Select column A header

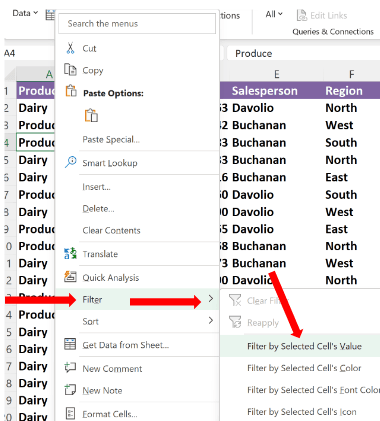[x=35, y=74]
